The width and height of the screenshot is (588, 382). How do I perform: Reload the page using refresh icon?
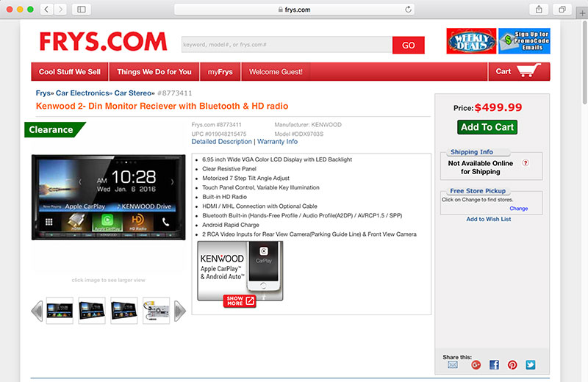409,10
